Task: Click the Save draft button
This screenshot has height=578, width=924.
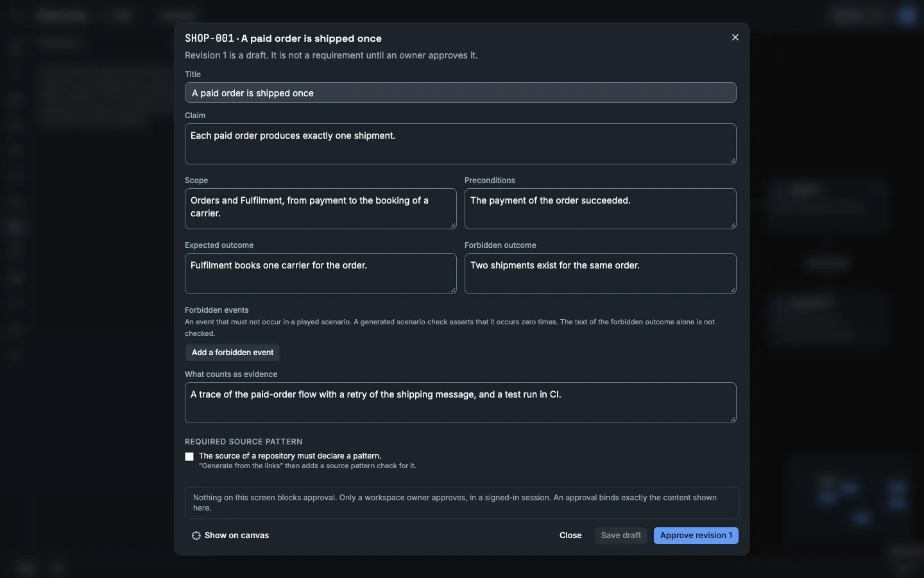Action: pyautogui.click(x=621, y=536)
